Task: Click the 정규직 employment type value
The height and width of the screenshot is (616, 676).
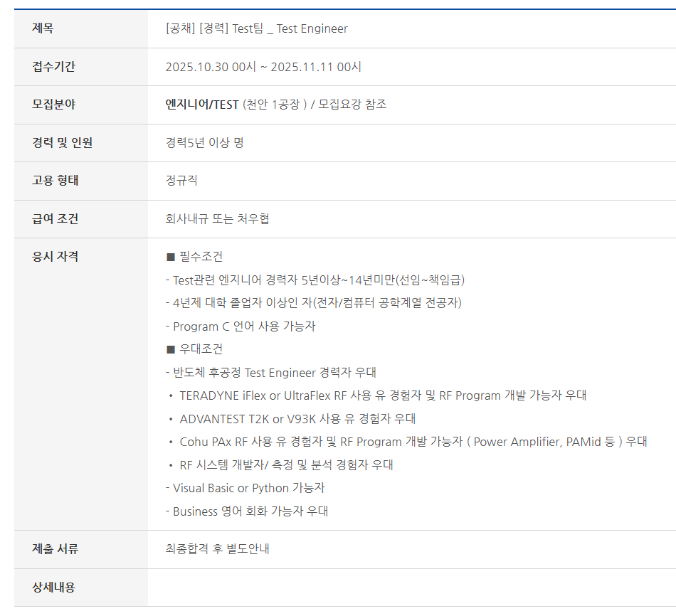Action: [x=181, y=181]
